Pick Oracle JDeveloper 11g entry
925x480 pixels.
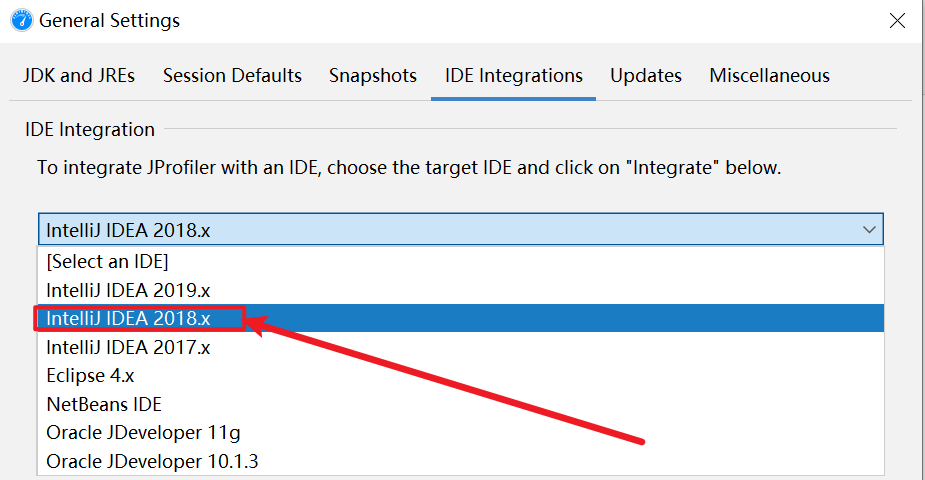coord(143,433)
